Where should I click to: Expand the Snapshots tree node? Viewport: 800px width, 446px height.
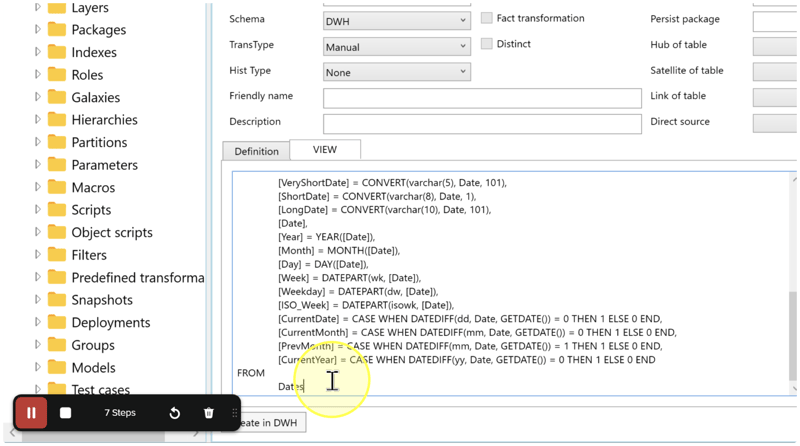(x=37, y=299)
